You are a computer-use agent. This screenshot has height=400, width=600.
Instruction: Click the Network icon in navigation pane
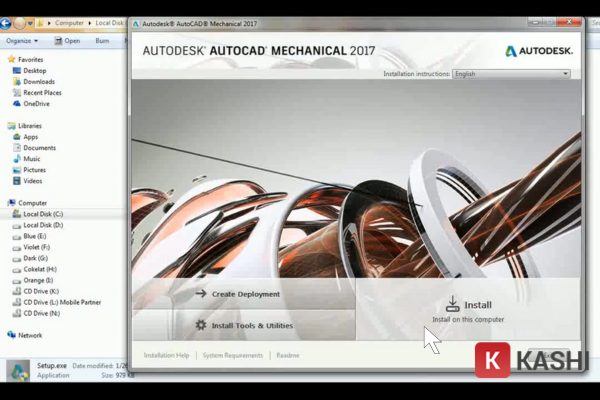click(12, 335)
